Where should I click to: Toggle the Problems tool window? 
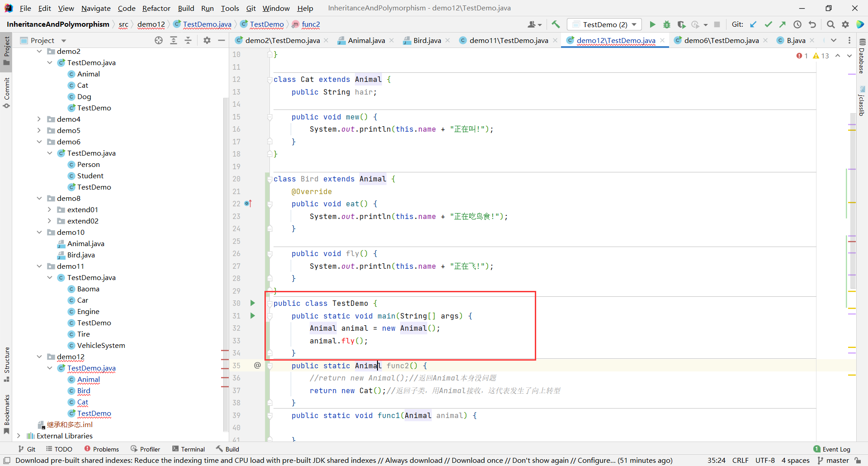click(102, 449)
